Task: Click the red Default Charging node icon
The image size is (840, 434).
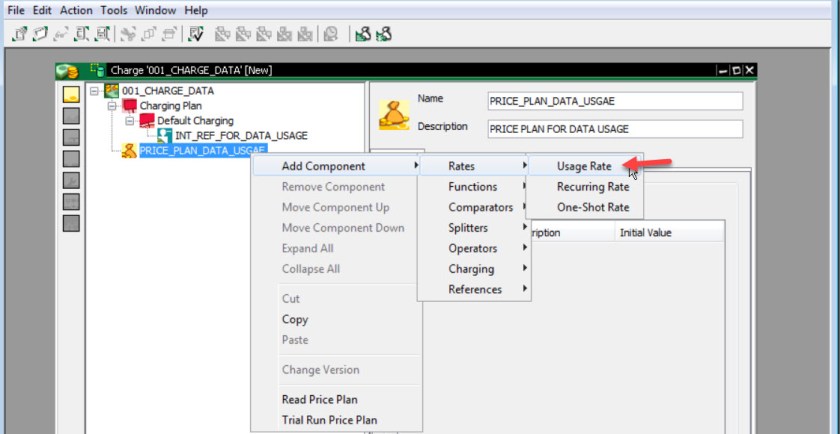Action: [x=147, y=121]
